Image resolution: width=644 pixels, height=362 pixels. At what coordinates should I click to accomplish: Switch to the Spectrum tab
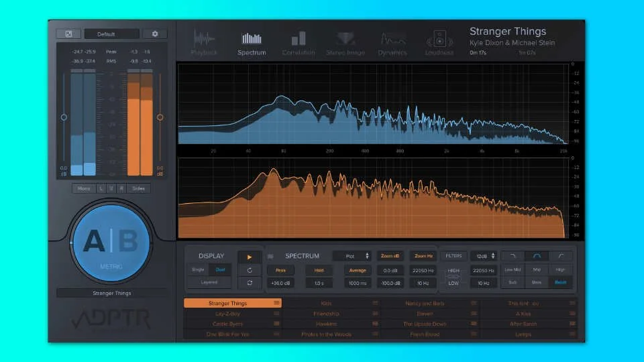pyautogui.click(x=252, y=44)
